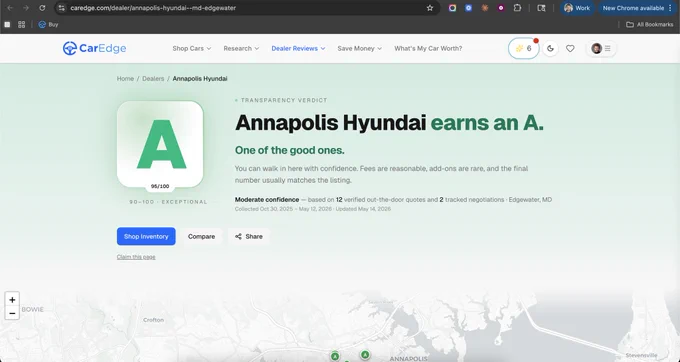Open the user account avatar menu
Image resolution: width=680 pixels, height=362 pixels.
pyautogui.click(x=601, y=49)
